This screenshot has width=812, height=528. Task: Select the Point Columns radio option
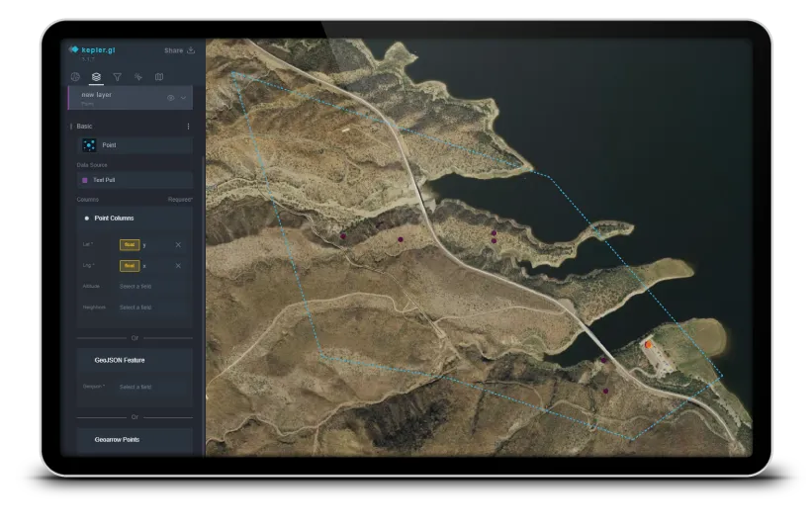[x=87, y=218]
